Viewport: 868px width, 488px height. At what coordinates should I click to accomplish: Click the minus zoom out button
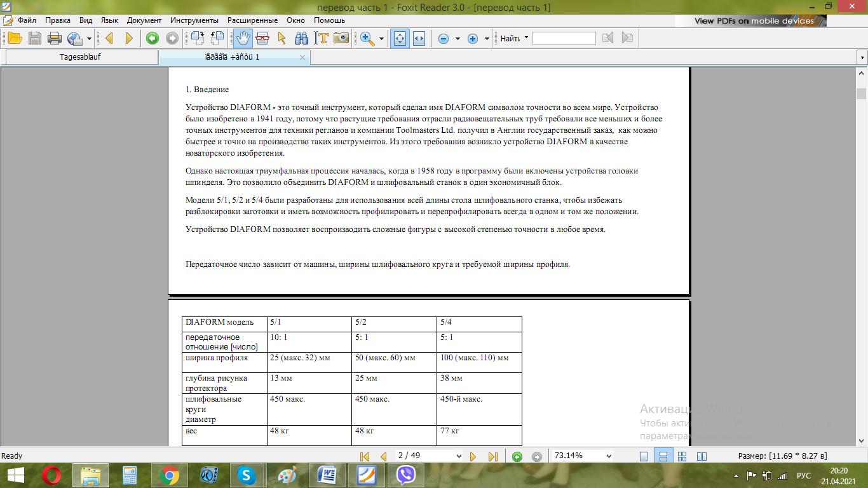click(444, 39)
